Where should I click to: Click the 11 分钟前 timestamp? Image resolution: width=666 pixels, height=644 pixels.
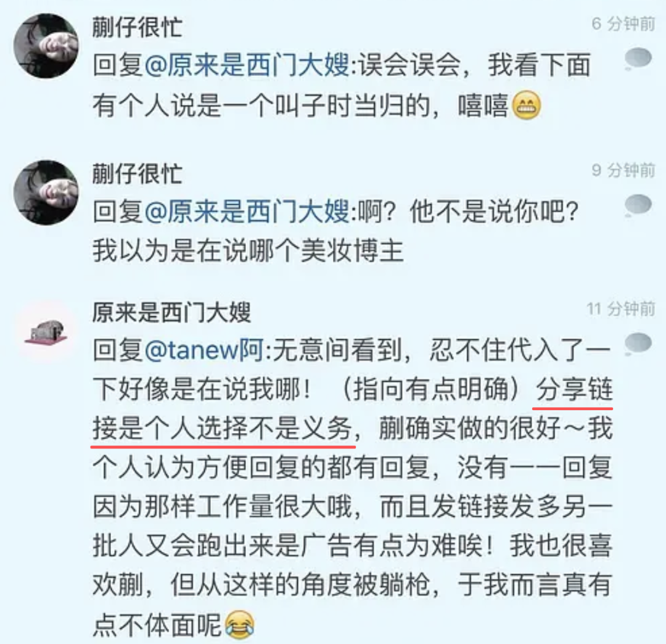click(x=621, y=309)
